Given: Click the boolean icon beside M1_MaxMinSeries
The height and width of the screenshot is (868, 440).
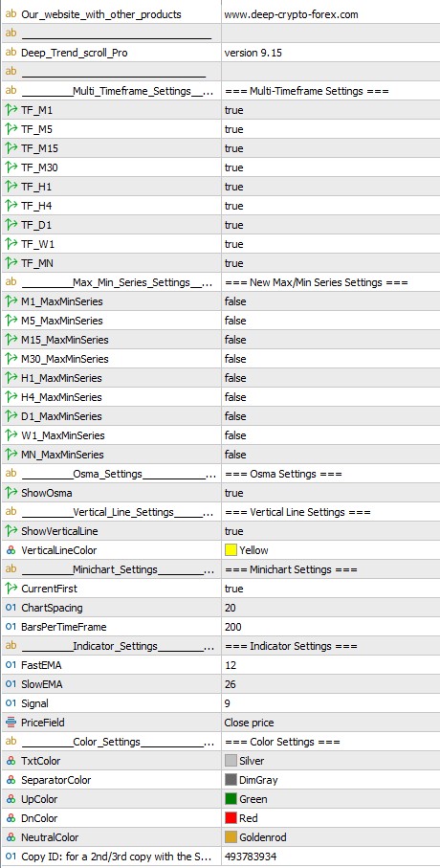Looking at the screenshot, I should 11,301.
